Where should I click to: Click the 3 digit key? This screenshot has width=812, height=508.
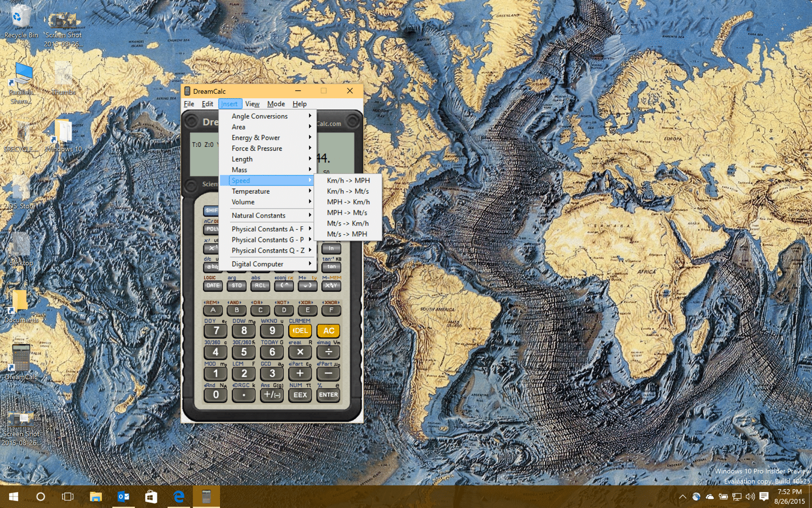coord(272,374)
